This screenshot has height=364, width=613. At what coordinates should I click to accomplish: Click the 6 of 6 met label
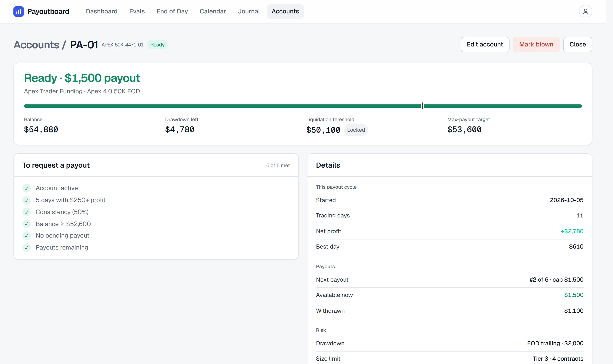[x=278, y=165]
